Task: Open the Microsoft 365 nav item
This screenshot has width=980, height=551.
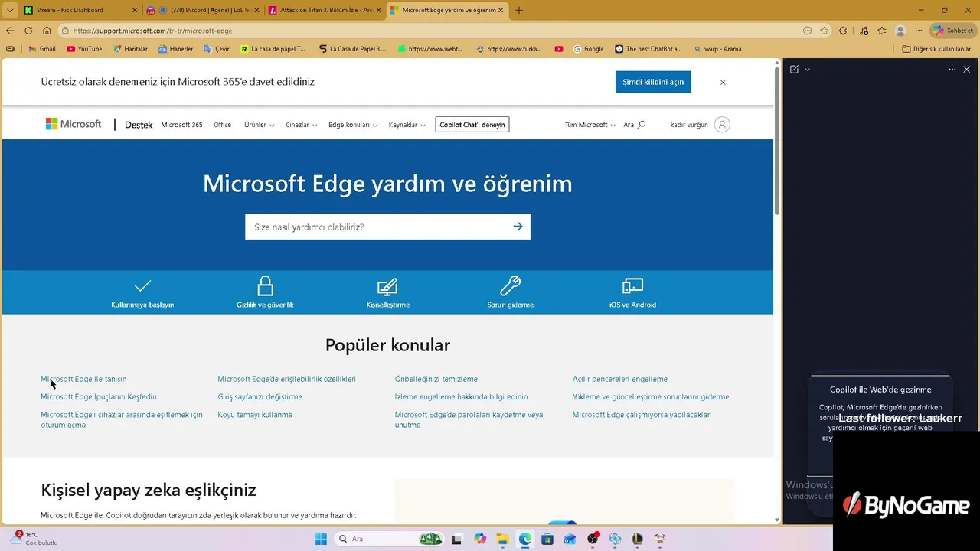Action: click(x=181, y=125)
